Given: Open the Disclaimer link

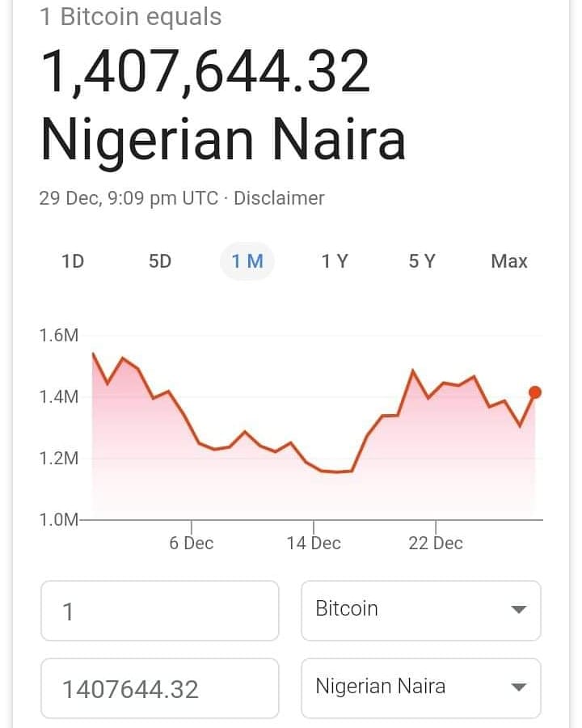Looking at the screenshot, I should coord(279,198).
